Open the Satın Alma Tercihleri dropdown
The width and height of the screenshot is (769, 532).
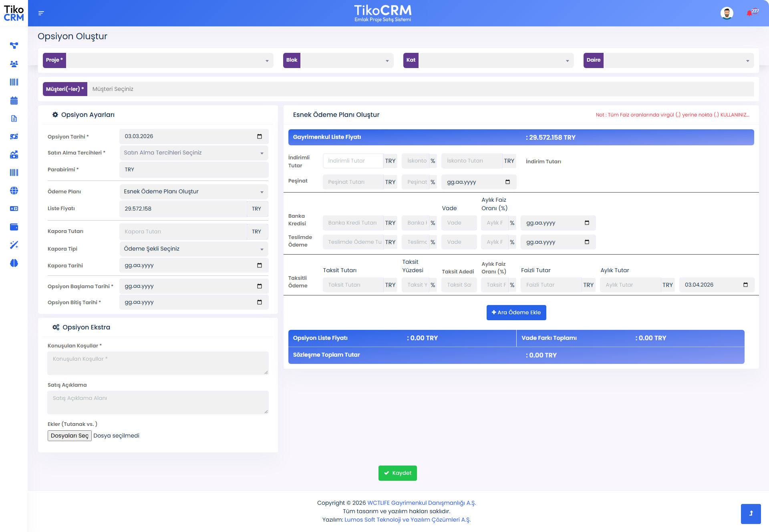point(194,153)
